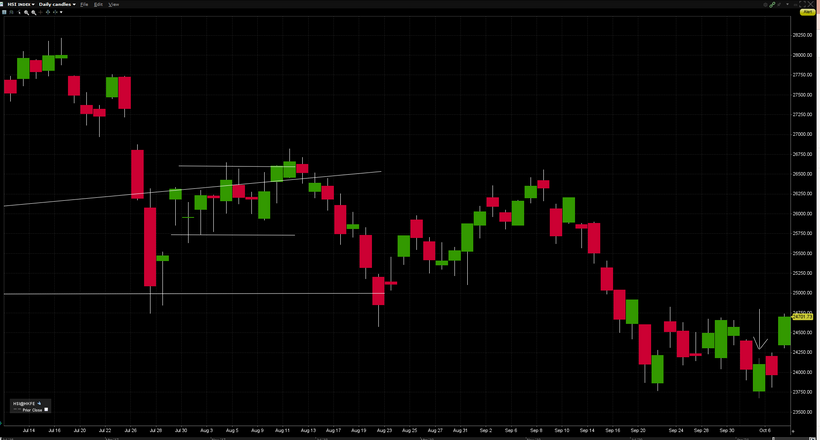Click the green chain link icon
Screen dimensions: 820x440
(772, 5)
